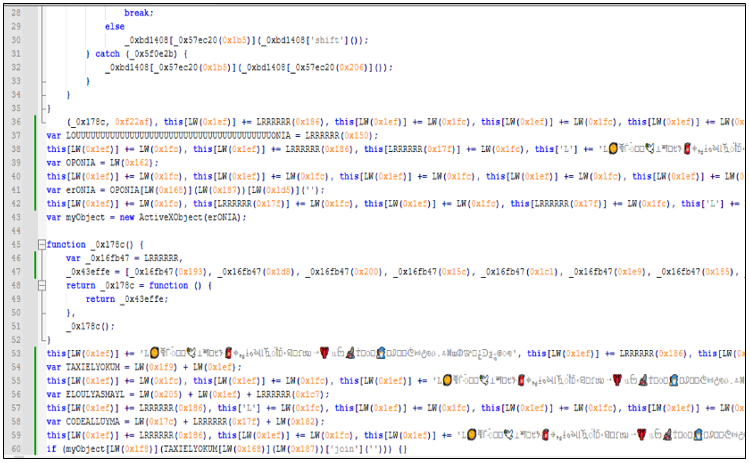
Task: Click 'LRRRRRR(0x1c7)' on line 56
Action: (x=290, y=395)
